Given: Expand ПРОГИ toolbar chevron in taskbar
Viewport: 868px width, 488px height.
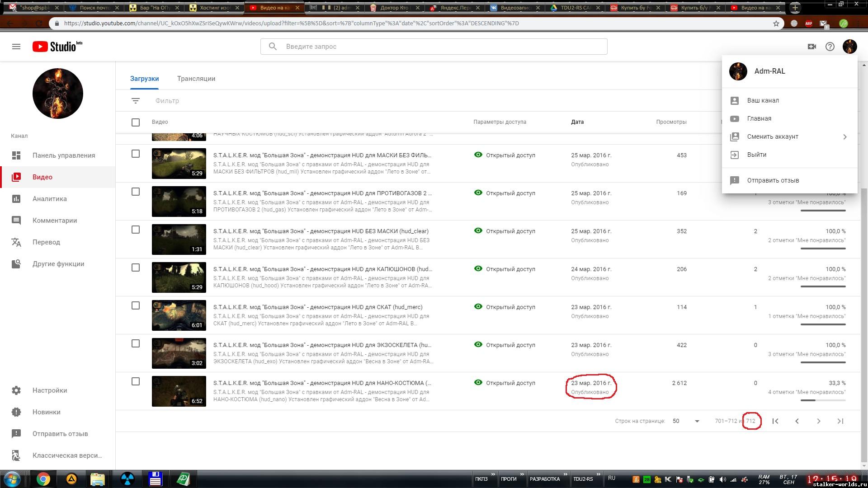Looking at the screenshot, I should (x=522, y=474).
